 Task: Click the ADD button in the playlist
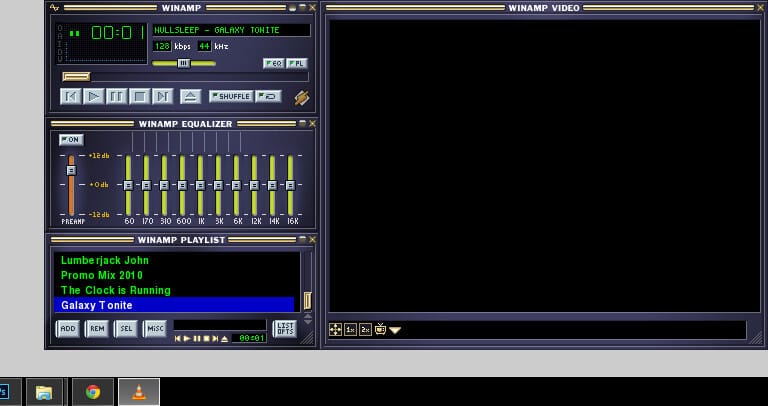click(x=68, y=328)
